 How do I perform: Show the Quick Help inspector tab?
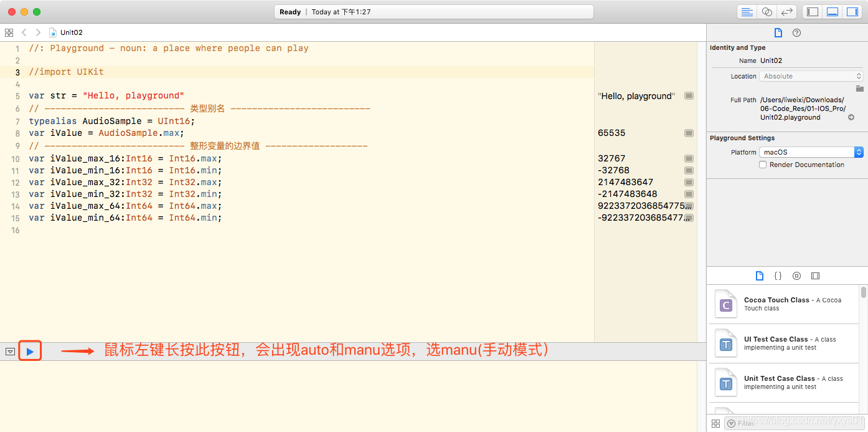(x=796, y=32)
